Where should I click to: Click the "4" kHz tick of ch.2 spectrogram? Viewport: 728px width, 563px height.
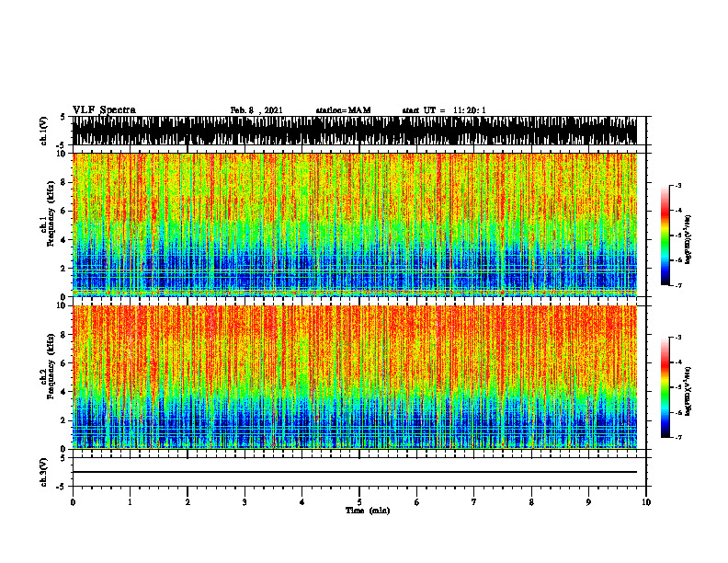point(63,392)
